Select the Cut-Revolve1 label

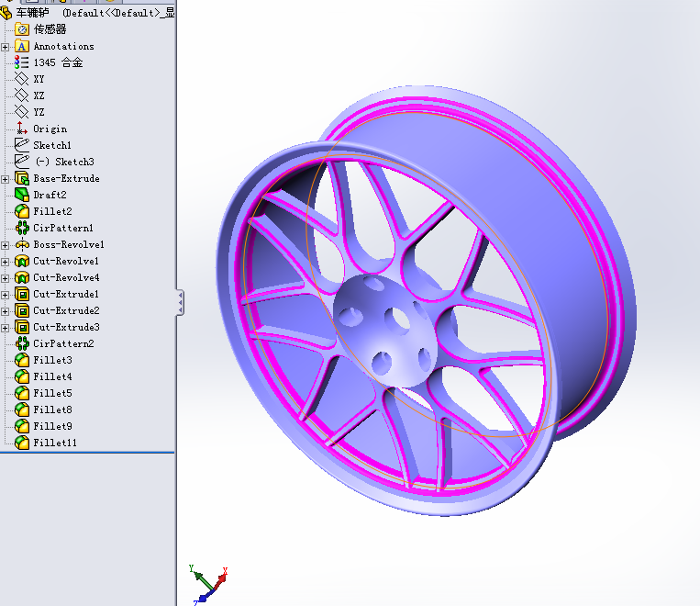pos(66,261)
